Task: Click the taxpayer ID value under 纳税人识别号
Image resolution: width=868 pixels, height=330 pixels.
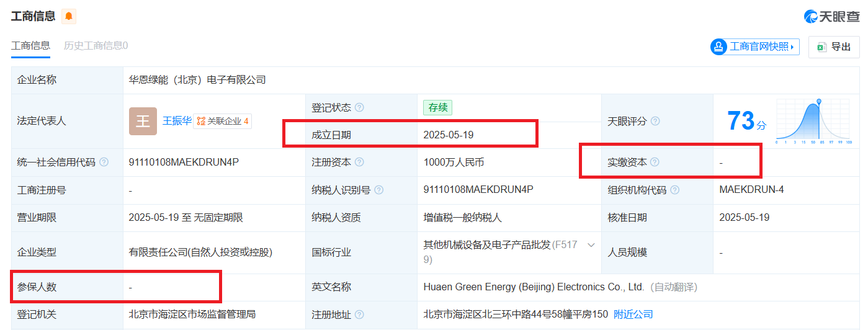Action: (x=478, y=190)
